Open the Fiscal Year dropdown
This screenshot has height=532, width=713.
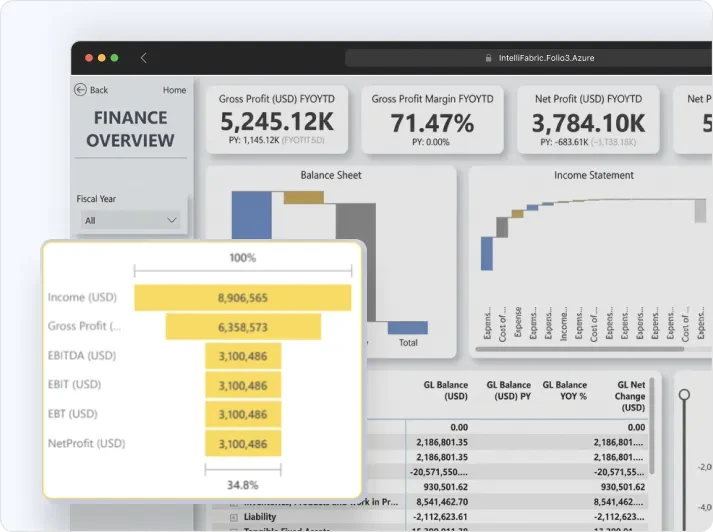(x=131, y=221)
